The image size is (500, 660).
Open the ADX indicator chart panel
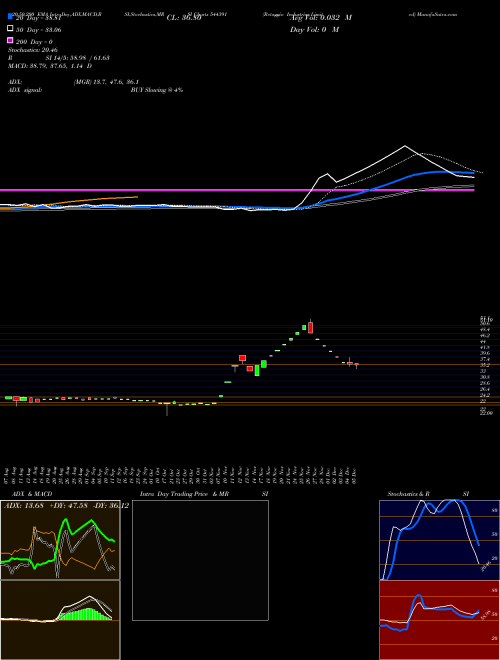(x=60, y=540)
